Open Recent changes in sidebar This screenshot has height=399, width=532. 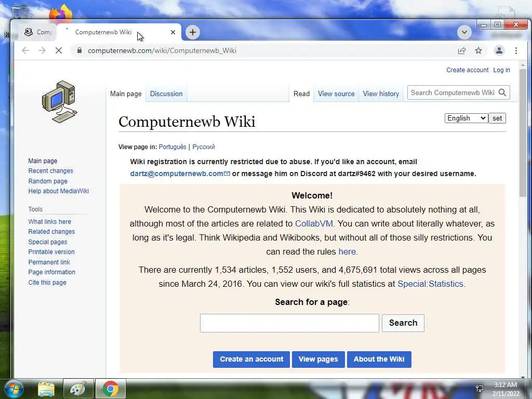tap(50, 170)
